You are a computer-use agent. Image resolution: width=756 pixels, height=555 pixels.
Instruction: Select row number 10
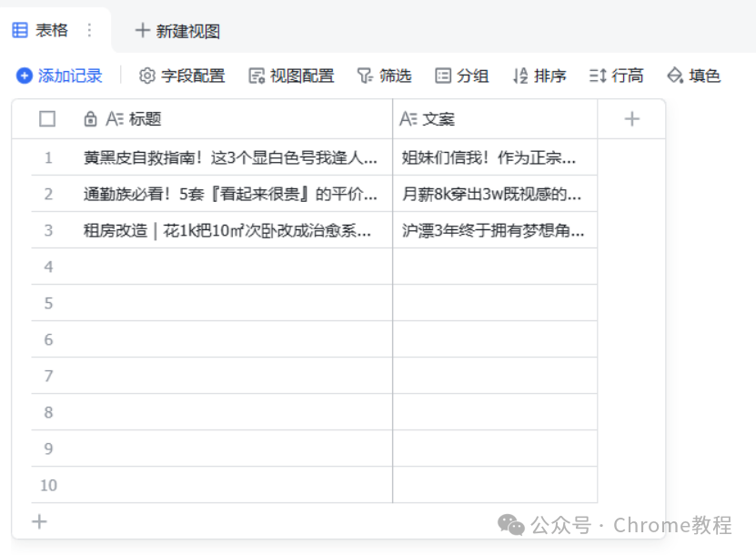[x=49, y=485]
